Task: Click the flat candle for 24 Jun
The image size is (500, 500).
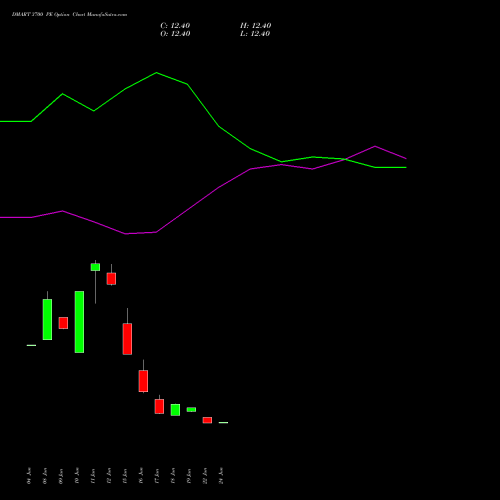Action: [x=223, y=423]
